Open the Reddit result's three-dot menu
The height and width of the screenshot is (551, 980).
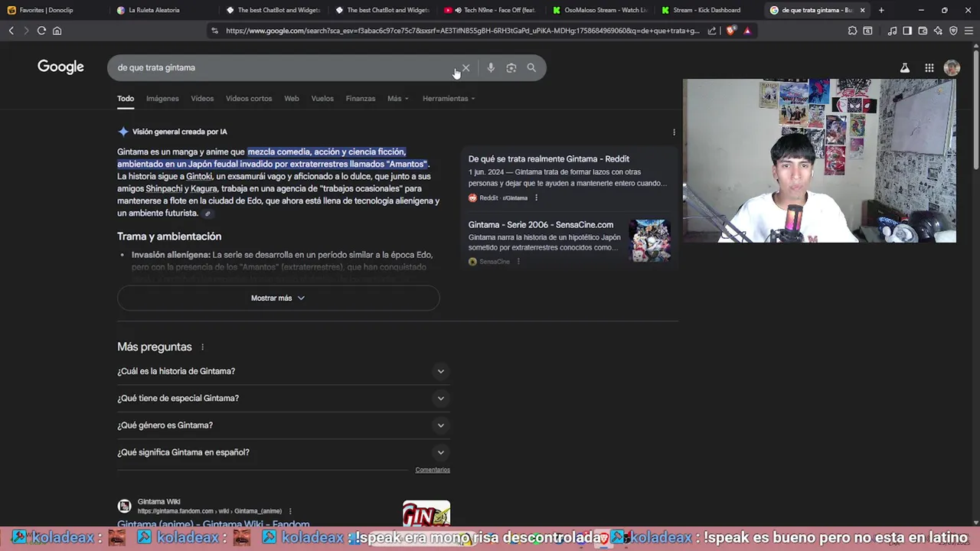point(536,197)
